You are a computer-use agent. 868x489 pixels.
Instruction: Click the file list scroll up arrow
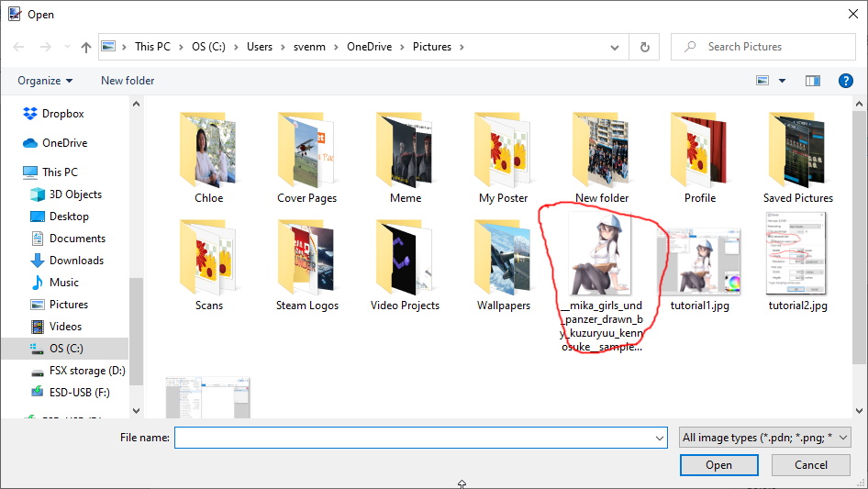tap(859, 104)
